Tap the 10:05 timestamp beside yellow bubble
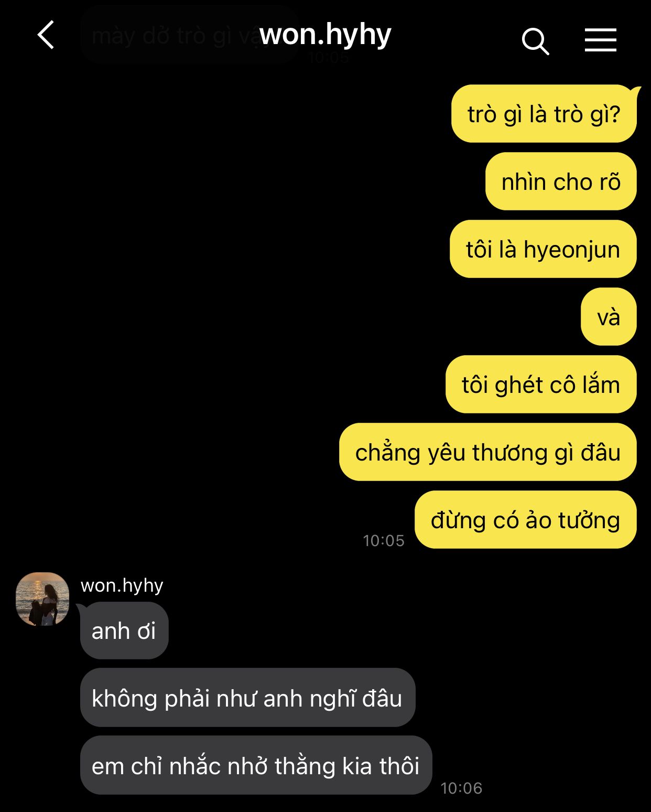 coord(384,541)
